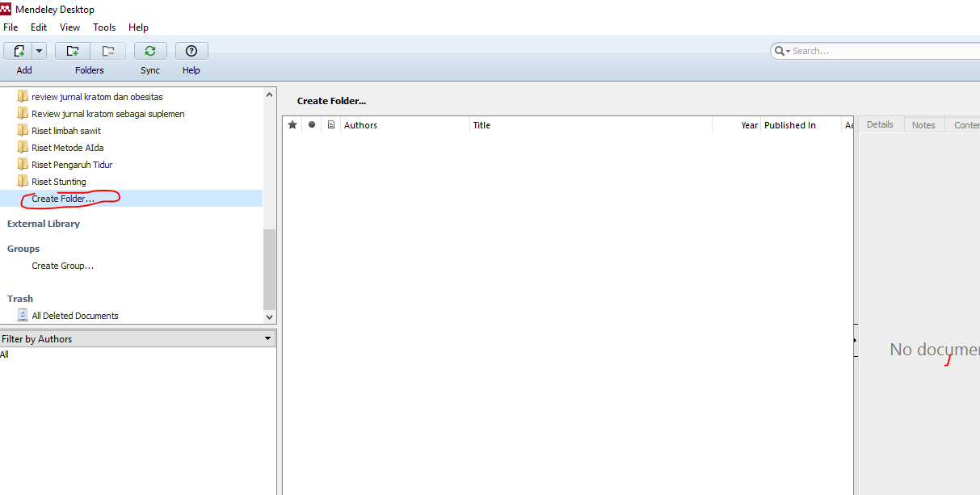The image size is (980, 495).
Task: Click the search magnifier dropdown icon
Action: (x=781, y=51)
